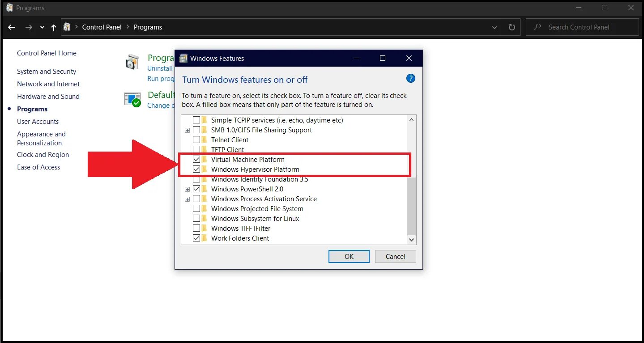The image size is (644, 343).
Task: Open Control Panel Home link
Action: tap(47, 53)
